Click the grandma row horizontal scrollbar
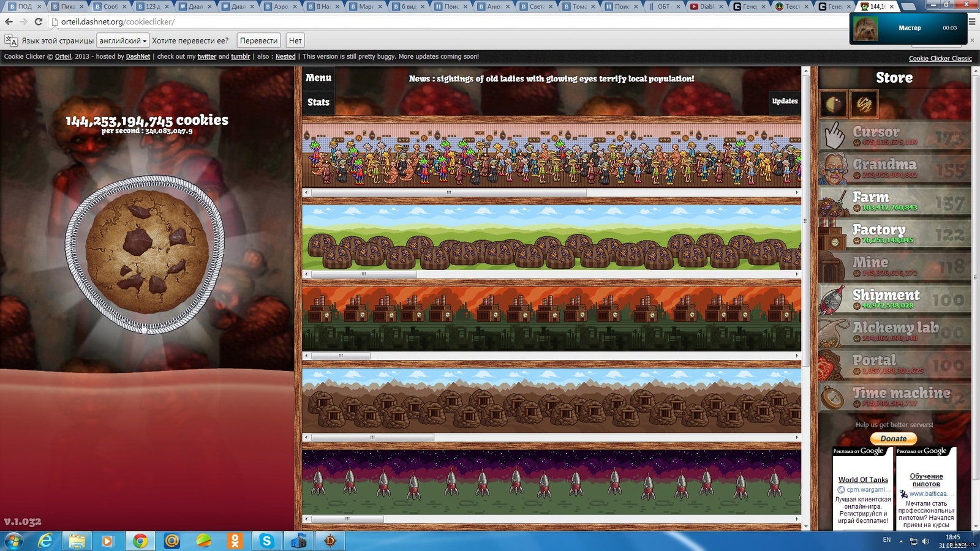This screenshot has width=980, height=551. [x=448, y=192]
